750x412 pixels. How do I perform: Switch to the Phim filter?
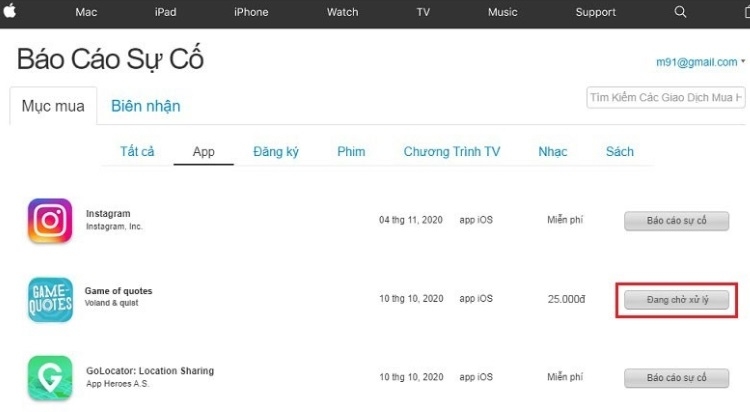coord(351,152)
